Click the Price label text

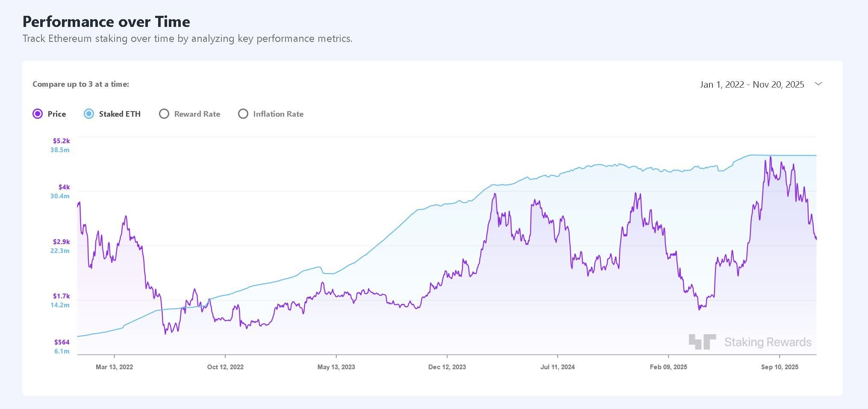tap(57, 114)
